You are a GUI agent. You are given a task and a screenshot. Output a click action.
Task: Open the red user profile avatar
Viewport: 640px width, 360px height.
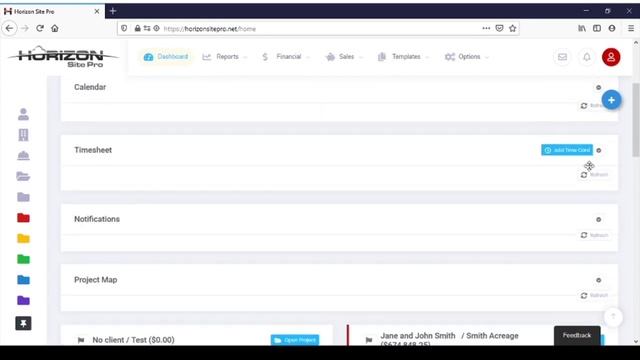(x=611, y=57)
